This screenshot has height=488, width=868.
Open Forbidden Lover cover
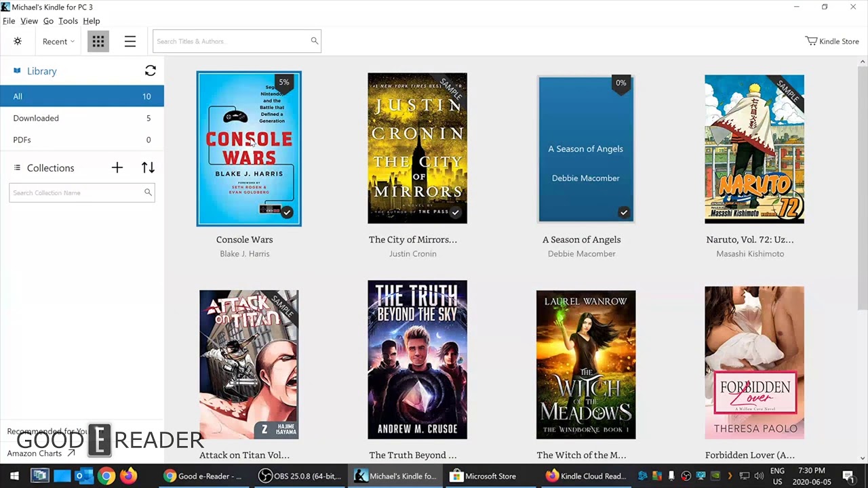pyautogui.click(x=754, y=363)
